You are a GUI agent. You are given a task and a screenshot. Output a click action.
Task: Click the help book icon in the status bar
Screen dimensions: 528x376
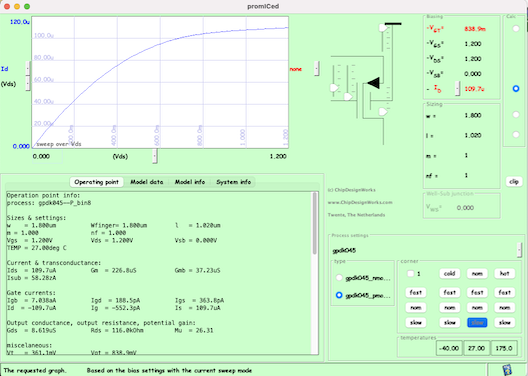[x=507, y=370]
